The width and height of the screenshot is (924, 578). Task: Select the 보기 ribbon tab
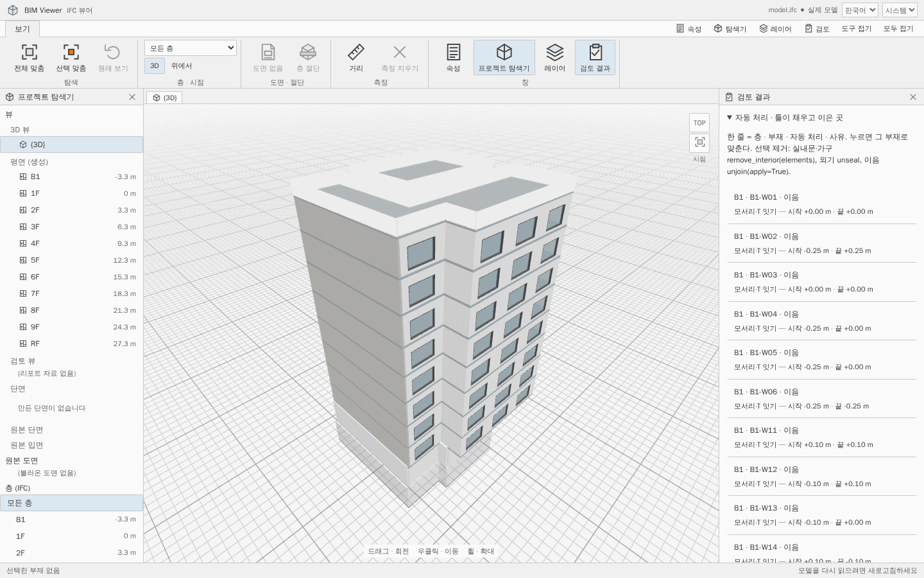tap(22, 29)
